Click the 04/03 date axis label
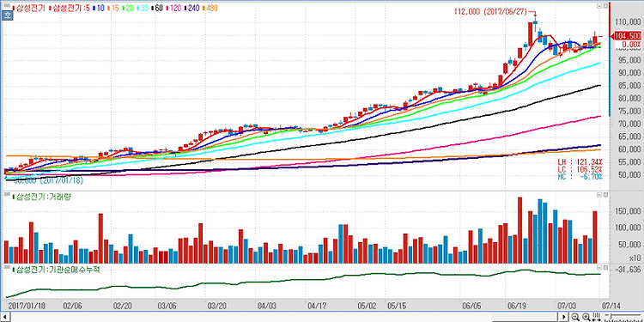The width and height of the screenshot is (644, 322). click(x=266, y=306)
